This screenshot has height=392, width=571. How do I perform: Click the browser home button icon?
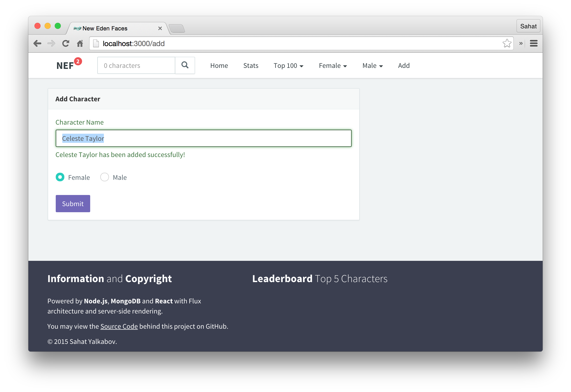coord(80,43)
